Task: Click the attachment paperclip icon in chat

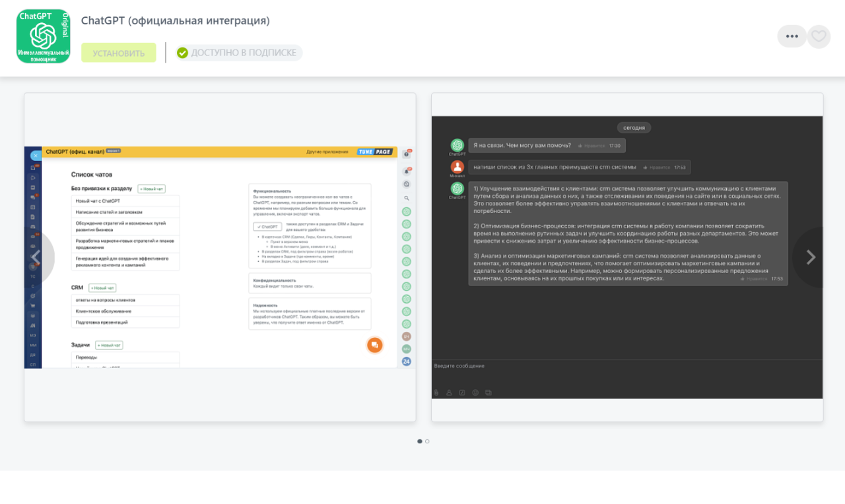Action: (436, 393)
